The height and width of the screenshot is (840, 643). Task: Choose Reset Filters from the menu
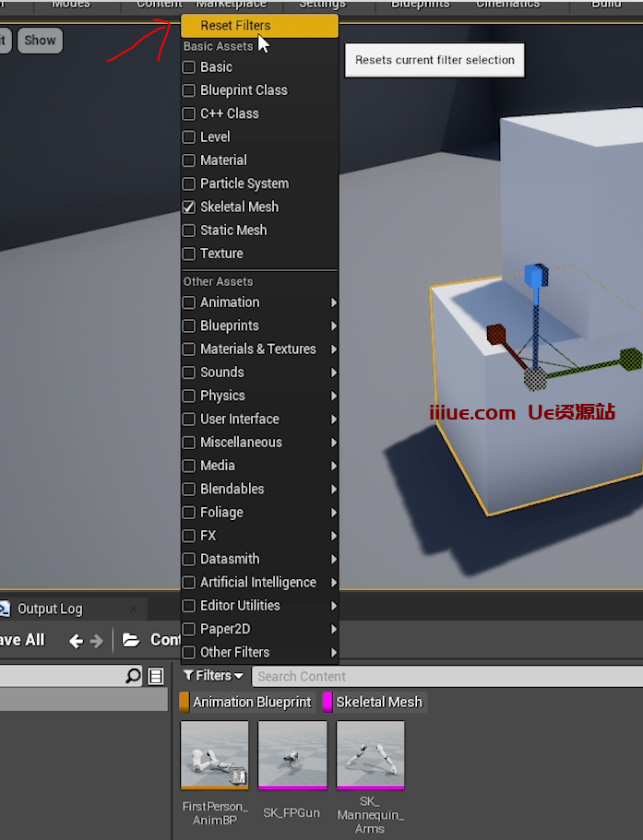click(x=235, y=26)
